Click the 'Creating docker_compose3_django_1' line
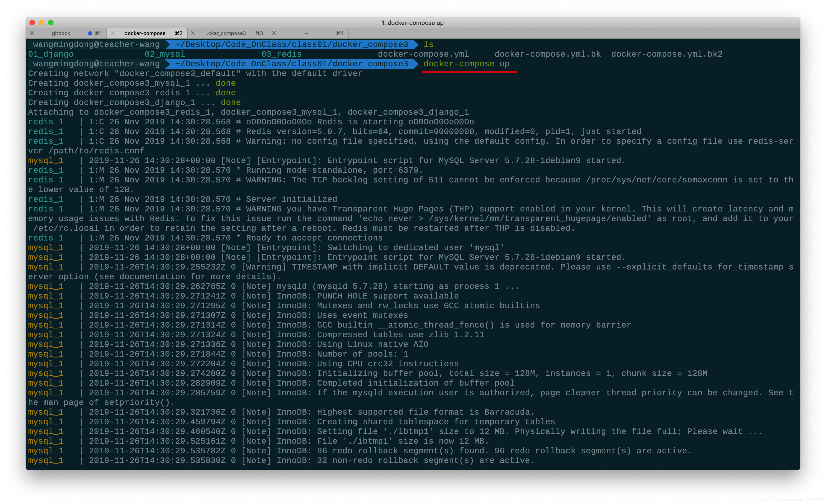Viewport: 826px width, 504px height. pyautogui.click(x=134, y=103)
